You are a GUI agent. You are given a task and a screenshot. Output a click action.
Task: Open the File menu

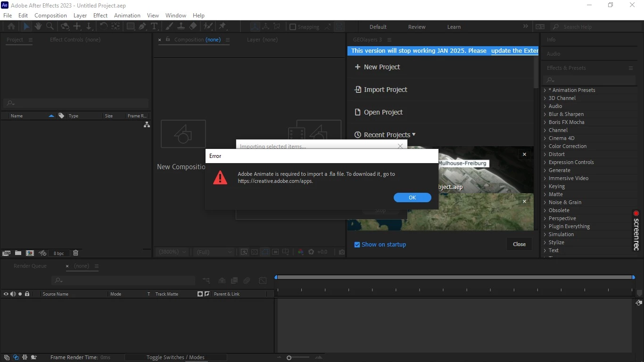point(8,15)
